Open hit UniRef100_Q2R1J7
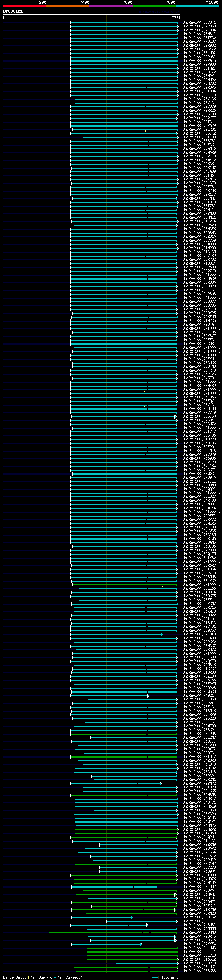Image resolution: width=222 pixels, height=980 pixels. (199, 194)
